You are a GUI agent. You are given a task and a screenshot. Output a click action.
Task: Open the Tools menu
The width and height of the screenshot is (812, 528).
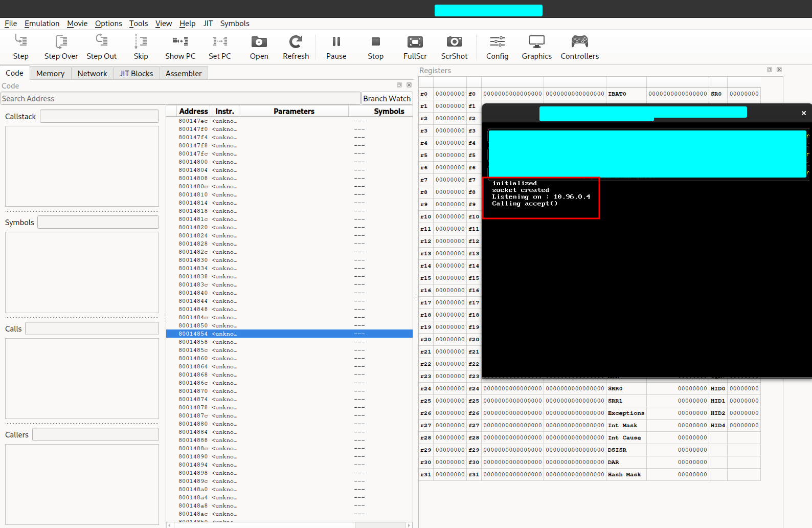139,24
